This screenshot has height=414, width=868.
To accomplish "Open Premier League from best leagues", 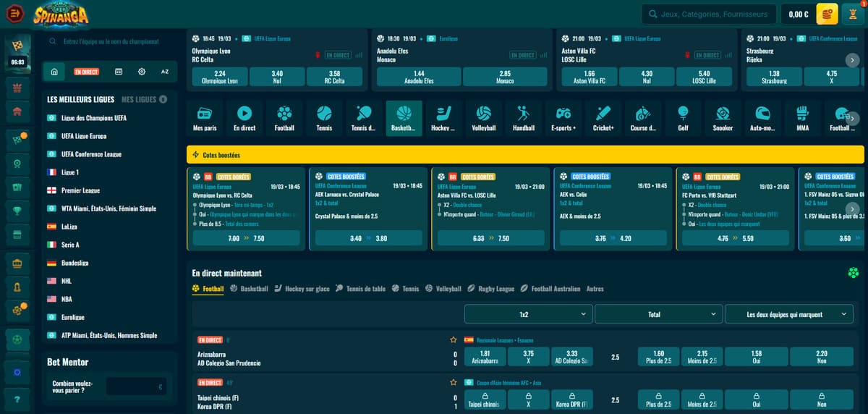I will 80,190.
